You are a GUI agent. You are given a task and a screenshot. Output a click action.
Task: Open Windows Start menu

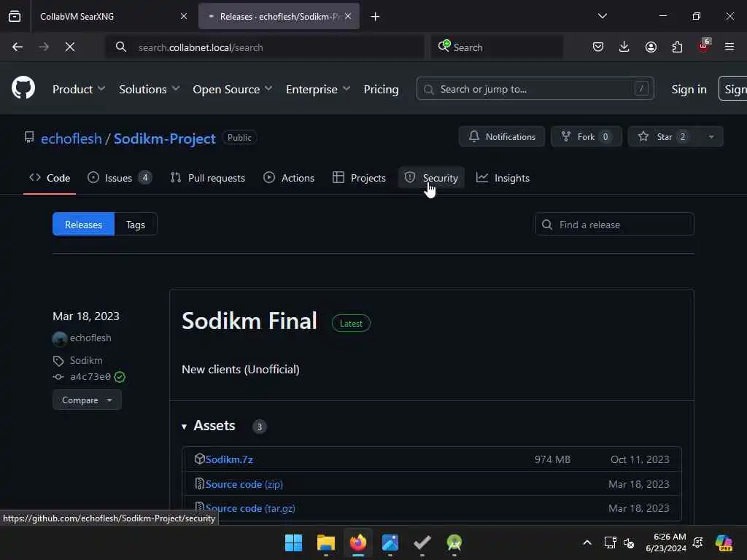coord(293,542)
